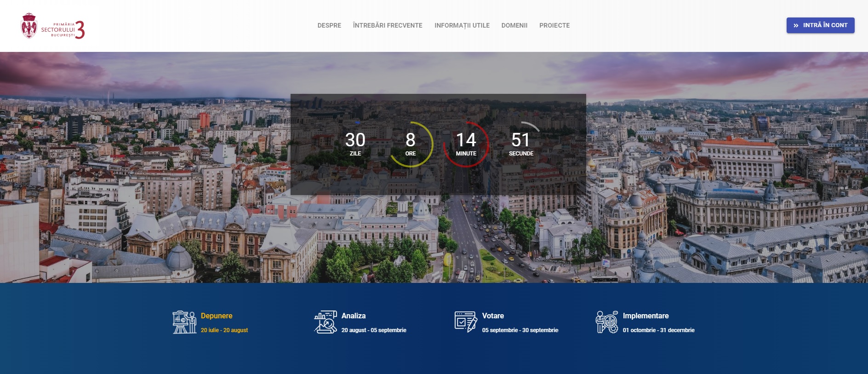Image resolution: width=868 pixels, height=374 pixels.
Task: Open the Despre menu item
Action: 329,26
